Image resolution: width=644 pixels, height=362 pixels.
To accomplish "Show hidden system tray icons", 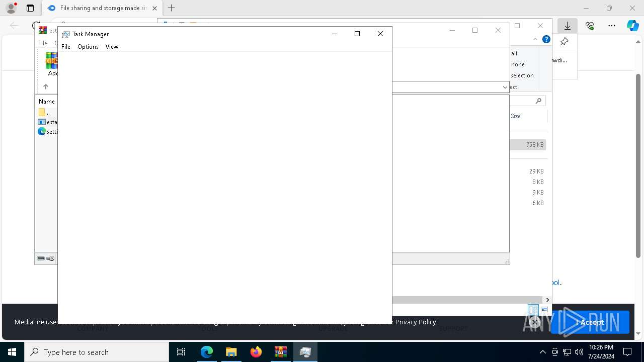I will tap(542, 352).
